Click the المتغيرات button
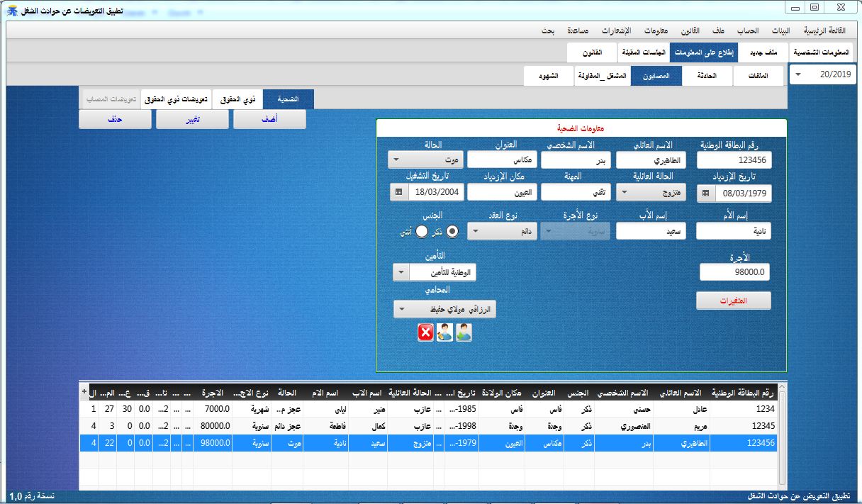Image resolution: width=862 pixels, height=504 pixels. 734,301
